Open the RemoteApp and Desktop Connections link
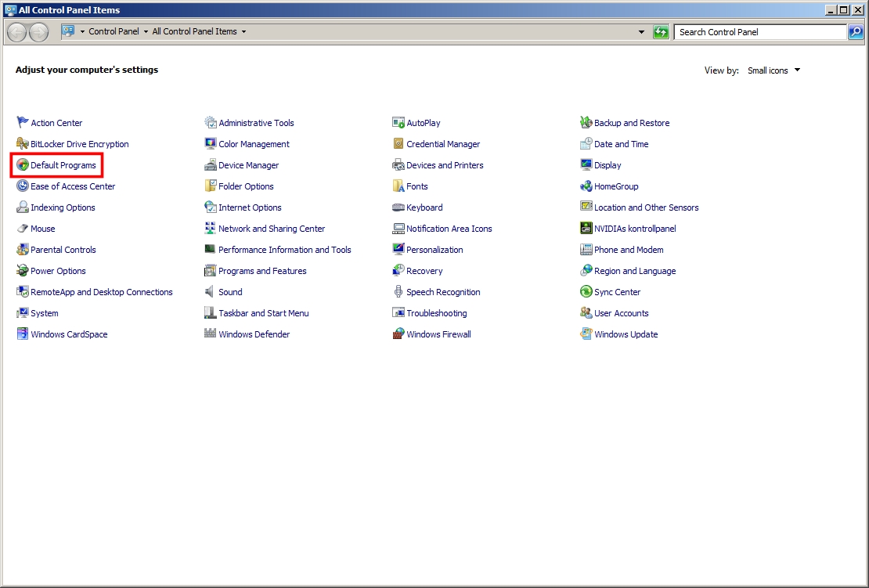 (102, 292)
